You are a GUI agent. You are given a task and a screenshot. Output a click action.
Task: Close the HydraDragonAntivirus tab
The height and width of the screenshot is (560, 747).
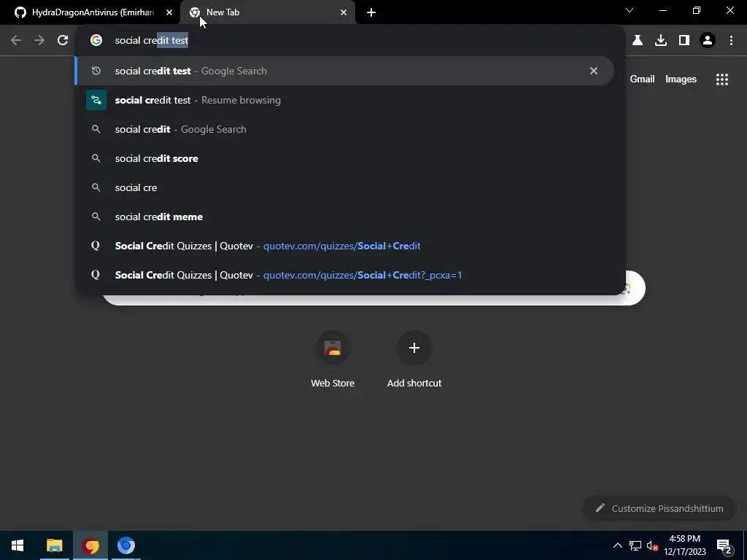[x=169, y=12]
